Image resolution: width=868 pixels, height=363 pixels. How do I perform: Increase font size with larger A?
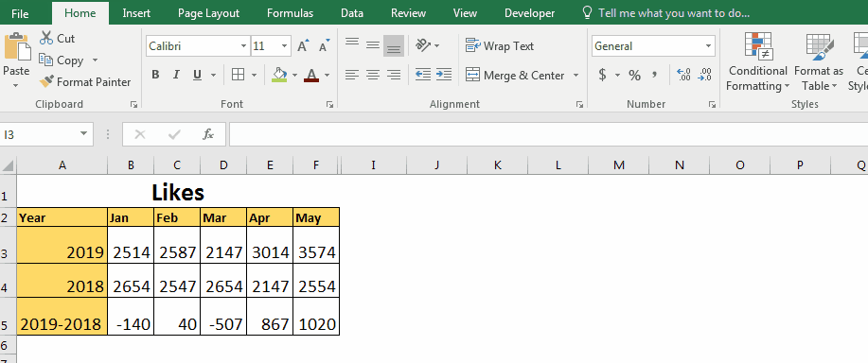point(302,46)
